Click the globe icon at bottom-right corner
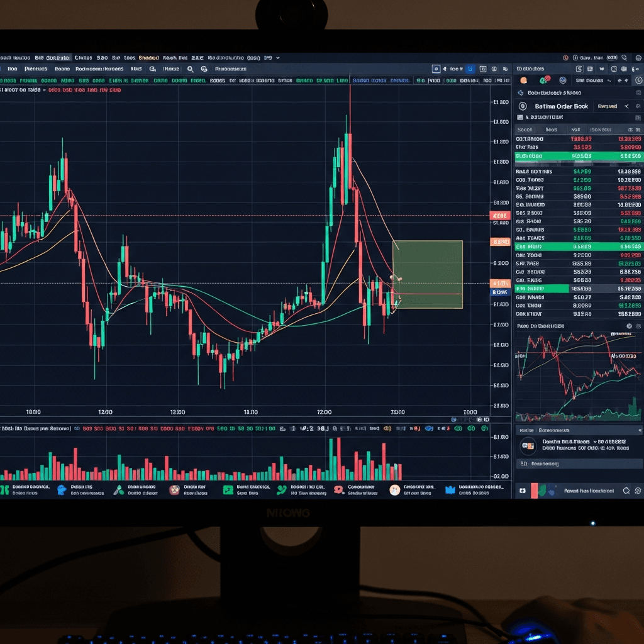644x644 pixels. (x=638, y=491)
